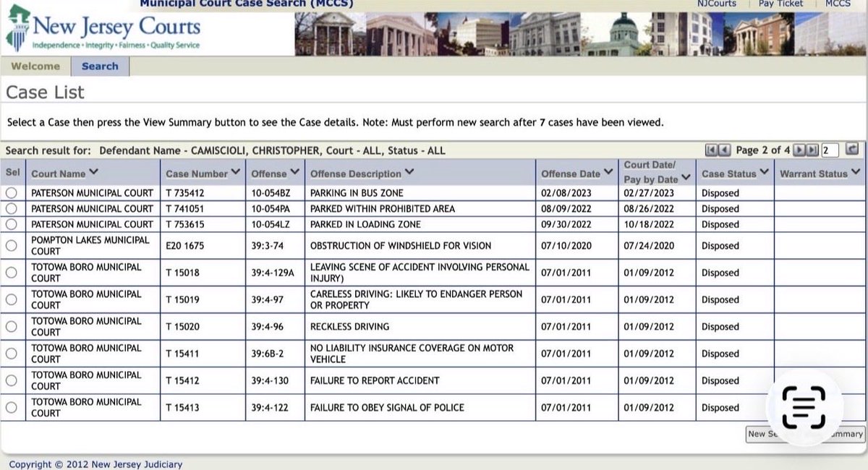This screenshot has width=868, height=470.
Task: Advance to the next results page
Action: pyautogui.click(x=799, y=150)
